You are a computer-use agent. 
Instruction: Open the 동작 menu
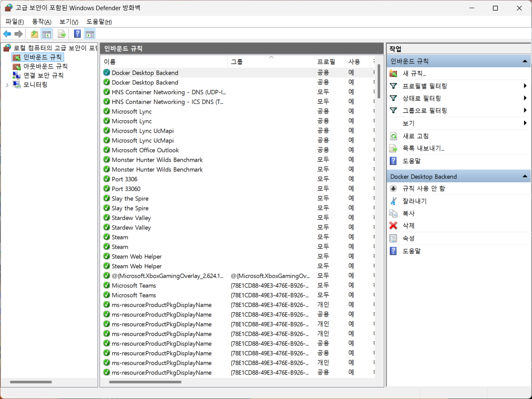tap(41, 22)
